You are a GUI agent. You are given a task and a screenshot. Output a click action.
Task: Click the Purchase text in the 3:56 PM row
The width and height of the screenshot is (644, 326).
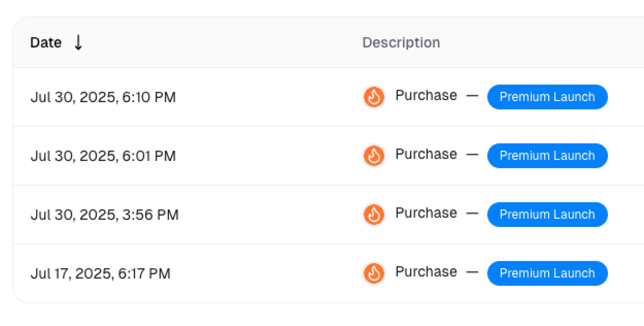(426, 213)
